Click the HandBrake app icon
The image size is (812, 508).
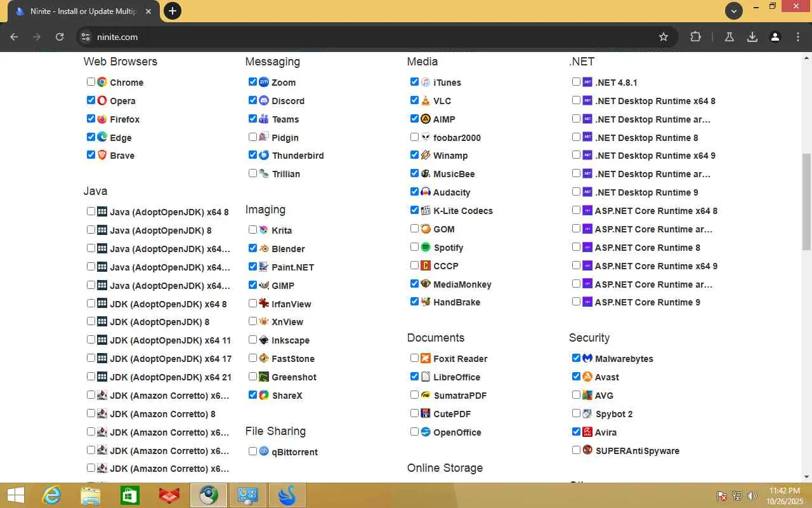coord(426,302)
